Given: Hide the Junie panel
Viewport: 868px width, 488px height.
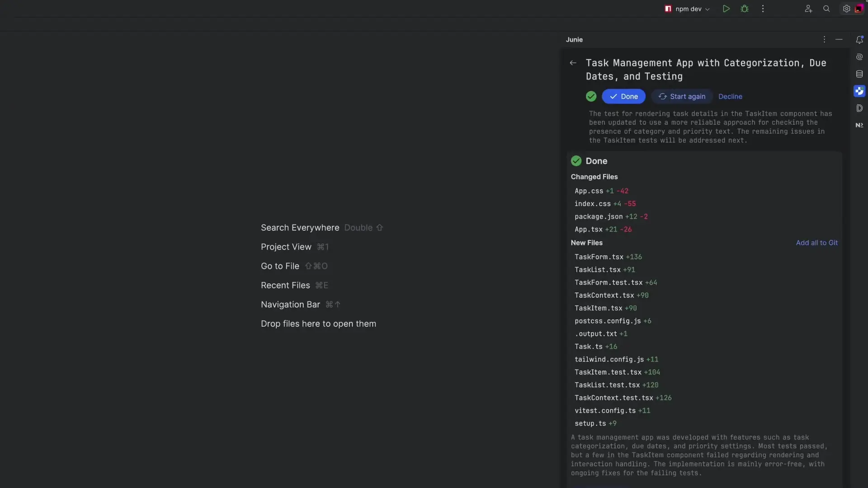Looking at the screenshot, I should coord(839,40).
